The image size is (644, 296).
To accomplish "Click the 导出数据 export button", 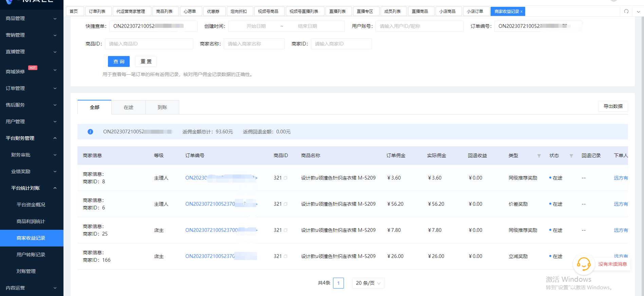I will 613,106.
